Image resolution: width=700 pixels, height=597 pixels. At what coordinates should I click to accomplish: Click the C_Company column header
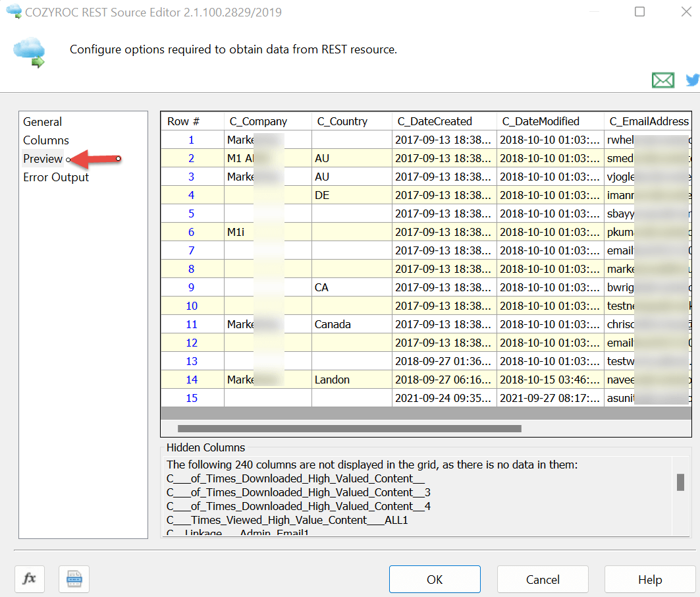pos(267,121)
